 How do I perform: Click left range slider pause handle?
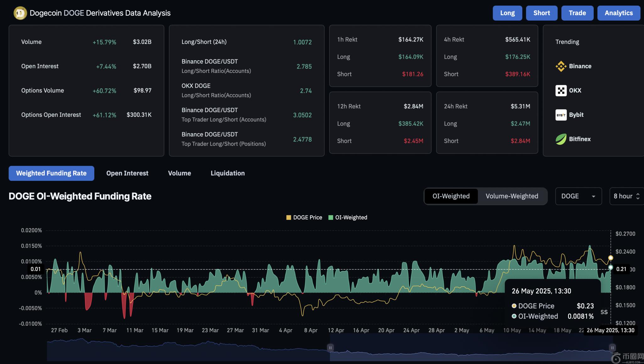pos(330,348)
